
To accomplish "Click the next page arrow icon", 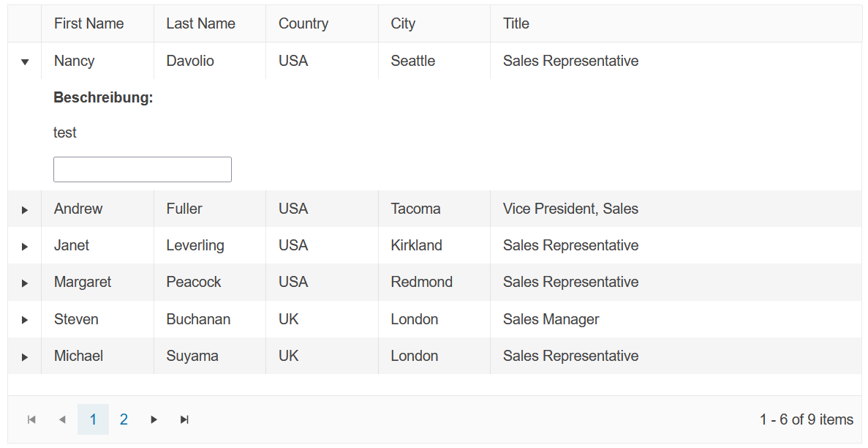I will tap(154, 419).
